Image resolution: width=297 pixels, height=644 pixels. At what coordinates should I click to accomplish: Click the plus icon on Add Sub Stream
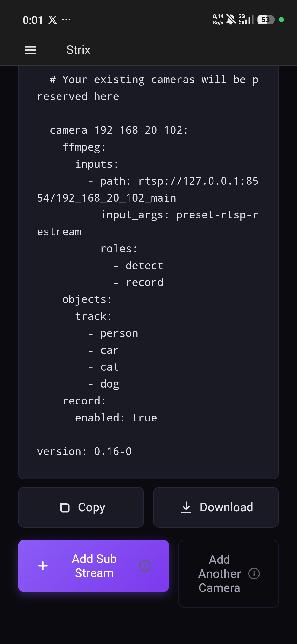(43, 566)
